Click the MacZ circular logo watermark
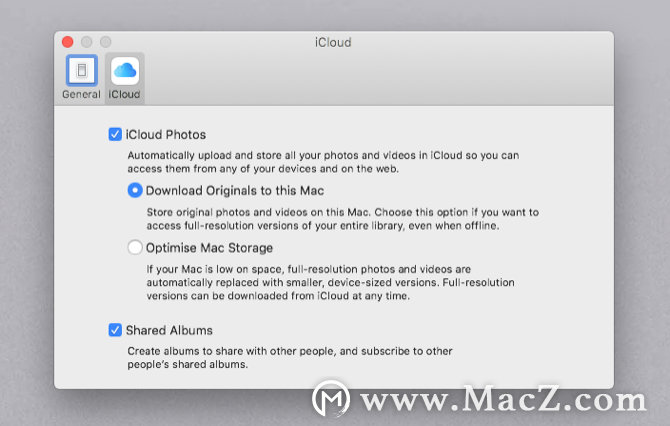This screenshot has height=426, width=670. [x=331, y=398]
